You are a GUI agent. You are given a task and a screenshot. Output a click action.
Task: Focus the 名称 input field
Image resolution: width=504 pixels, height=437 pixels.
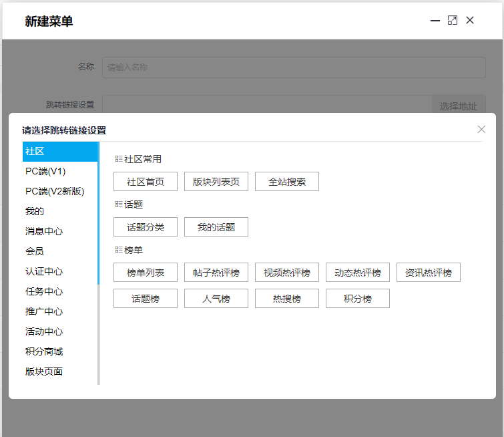[294, 67]
